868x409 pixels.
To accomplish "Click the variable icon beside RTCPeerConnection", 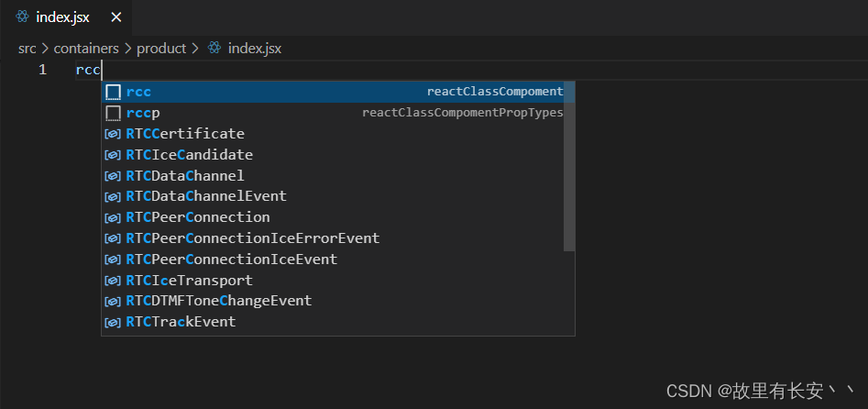I will tap(113, 218).
